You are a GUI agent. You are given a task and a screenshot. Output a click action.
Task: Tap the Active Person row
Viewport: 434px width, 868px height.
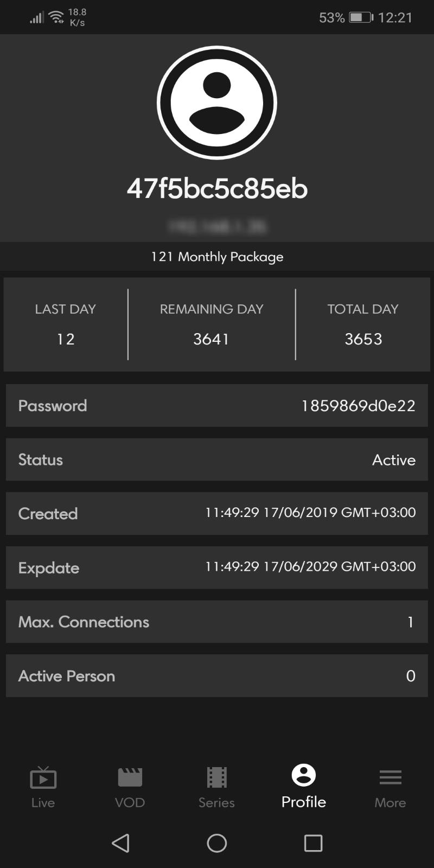[x=217, y=675]
